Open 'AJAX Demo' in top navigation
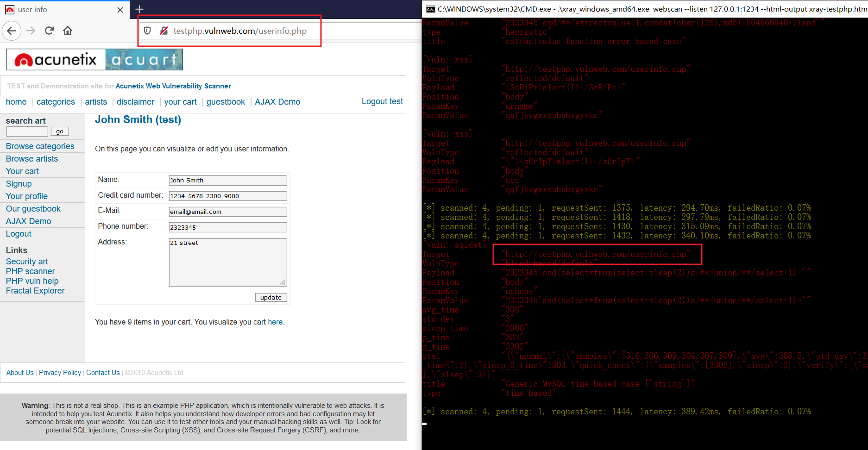The image size is (868, 450). click(277, 102)
